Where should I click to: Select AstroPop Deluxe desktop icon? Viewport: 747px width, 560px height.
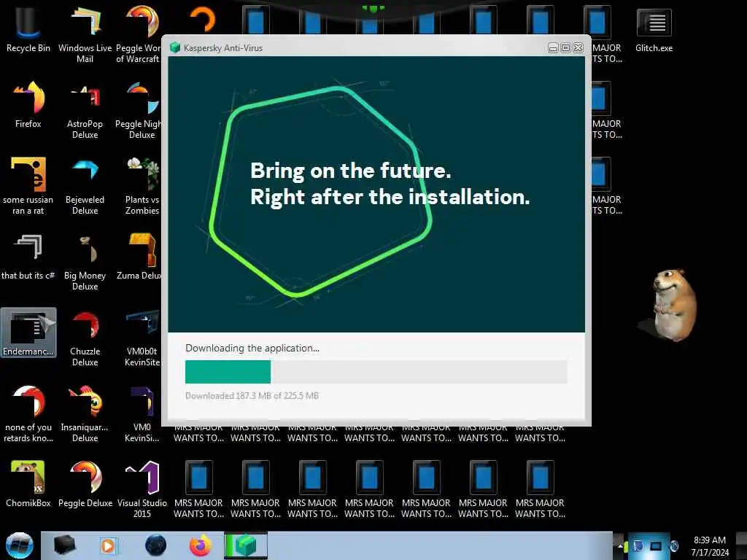85,111
